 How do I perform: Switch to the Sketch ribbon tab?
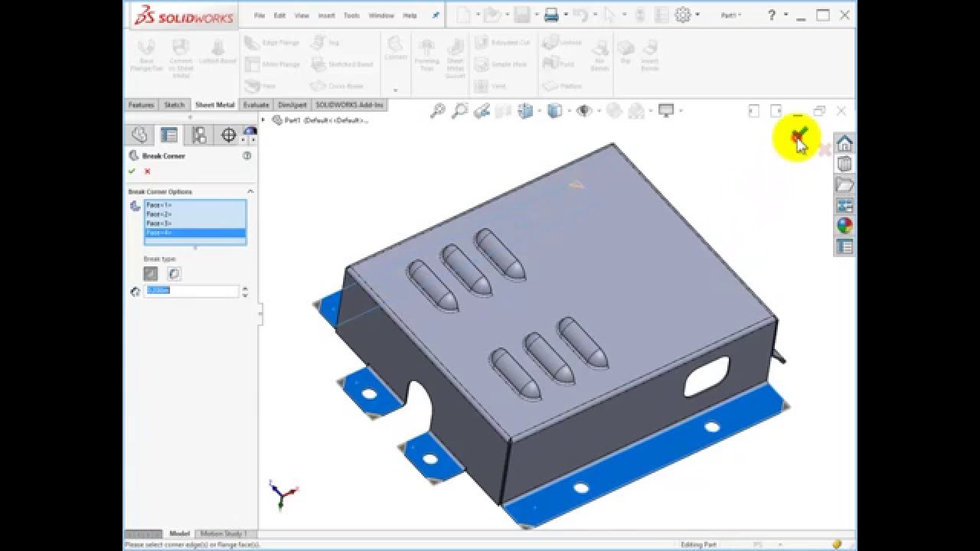(175, 105)
